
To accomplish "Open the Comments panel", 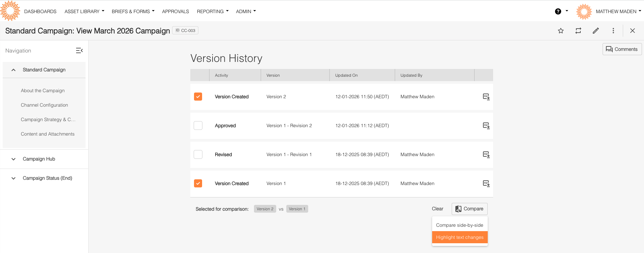I will pos(622,49).
